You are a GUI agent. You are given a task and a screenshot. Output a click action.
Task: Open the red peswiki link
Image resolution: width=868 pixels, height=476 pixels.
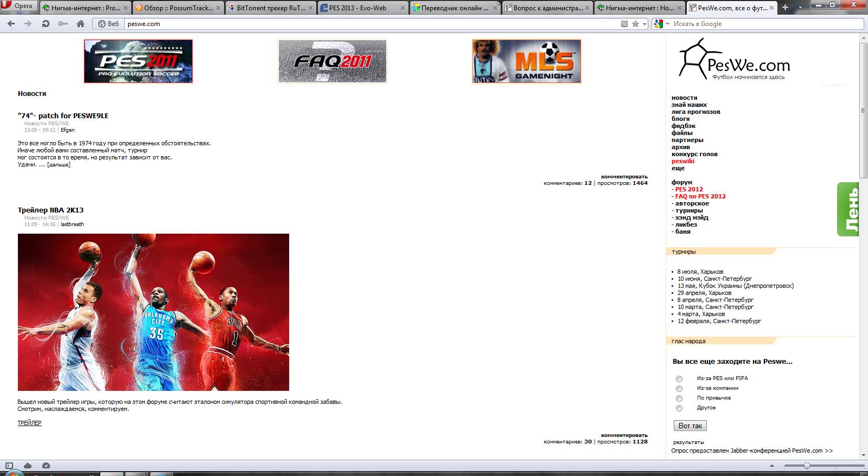click(x=683, y=161)
